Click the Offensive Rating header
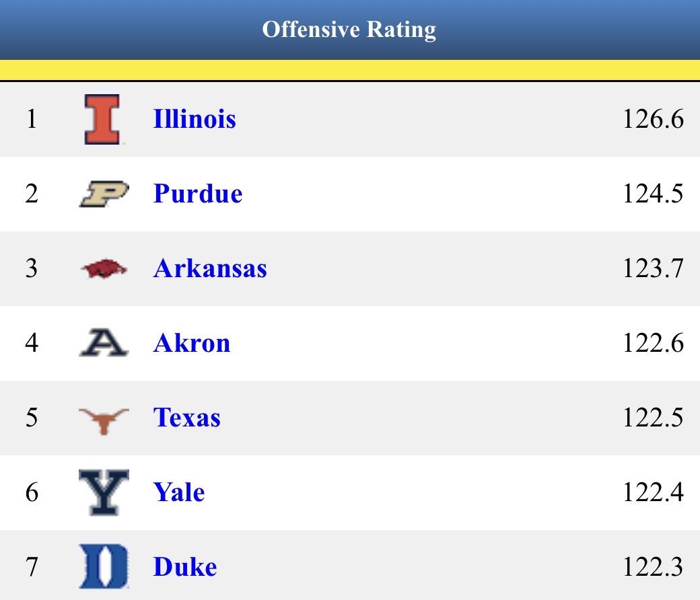The width and height of the screenshot is (700, 600). (x=349, y=30)
